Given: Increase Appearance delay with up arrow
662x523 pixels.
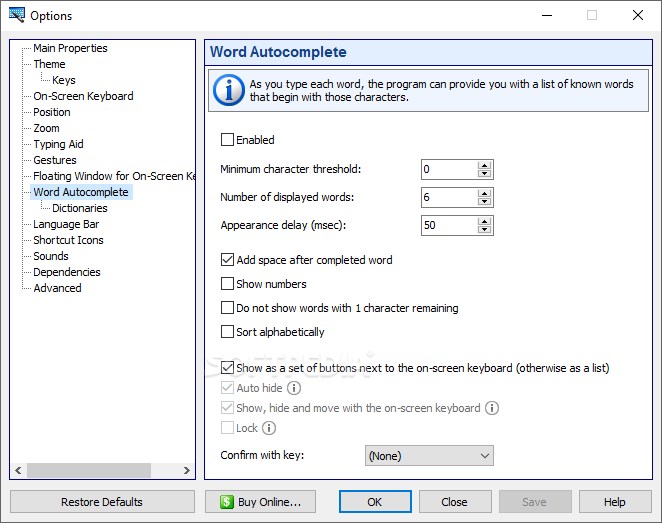Looking at the screenshot, I should pyautogui.click(x=485, y=221).
